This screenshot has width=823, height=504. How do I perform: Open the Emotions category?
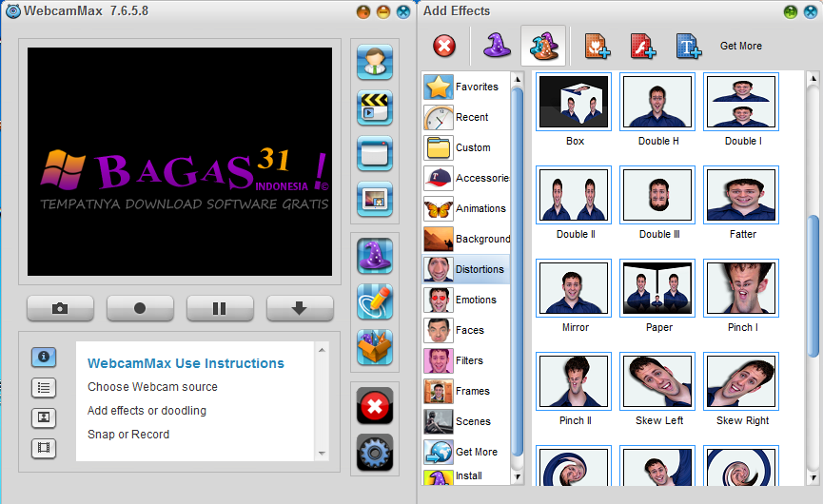pyautogui.click(x=465, y=300)
